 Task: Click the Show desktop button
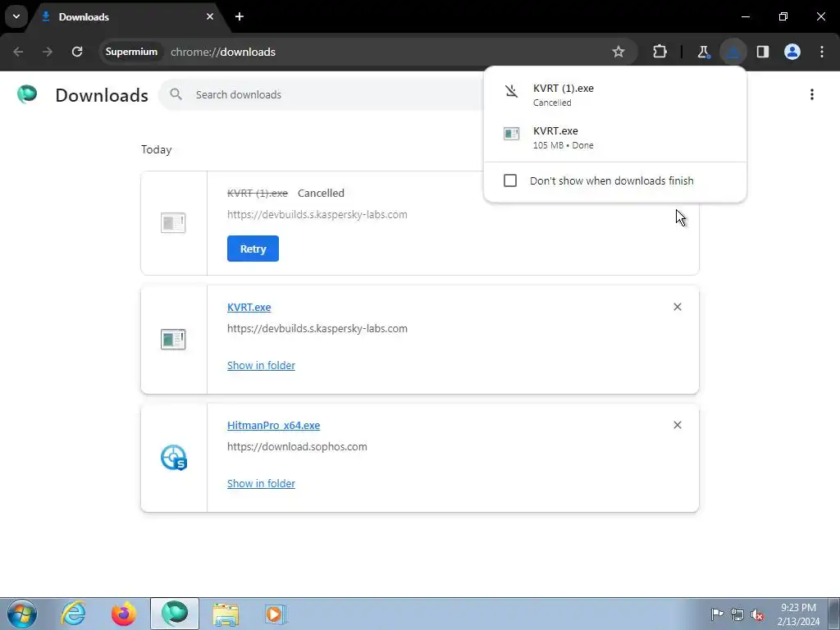(834, 614)
